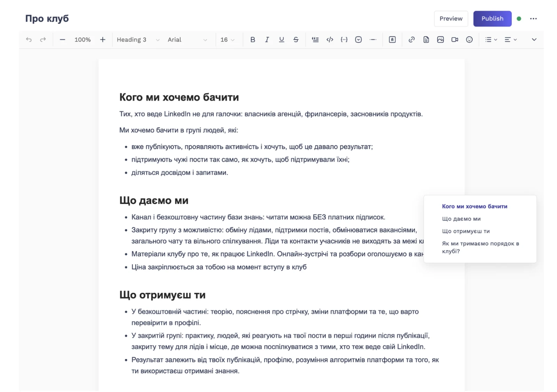Open the list type dropdown
557x392 pixels.
click(x=491, y=40)
